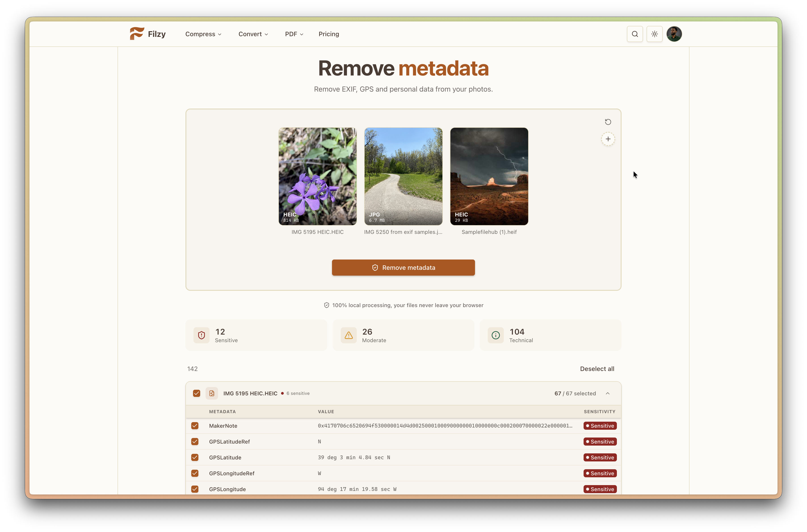Image resolution: width=807 pixels, height=532 pixels.
Task: Click the 26 Moderate stats card
Action: tap(403, 335)
